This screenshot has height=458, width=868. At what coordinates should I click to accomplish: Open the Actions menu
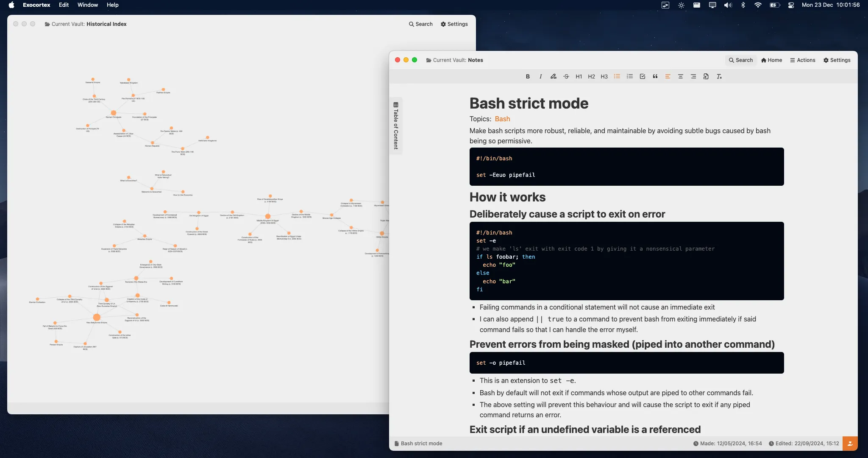802,60
